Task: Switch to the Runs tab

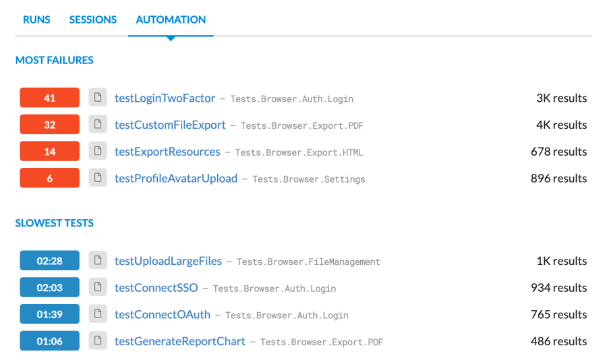Action: [x=36, y=20]
